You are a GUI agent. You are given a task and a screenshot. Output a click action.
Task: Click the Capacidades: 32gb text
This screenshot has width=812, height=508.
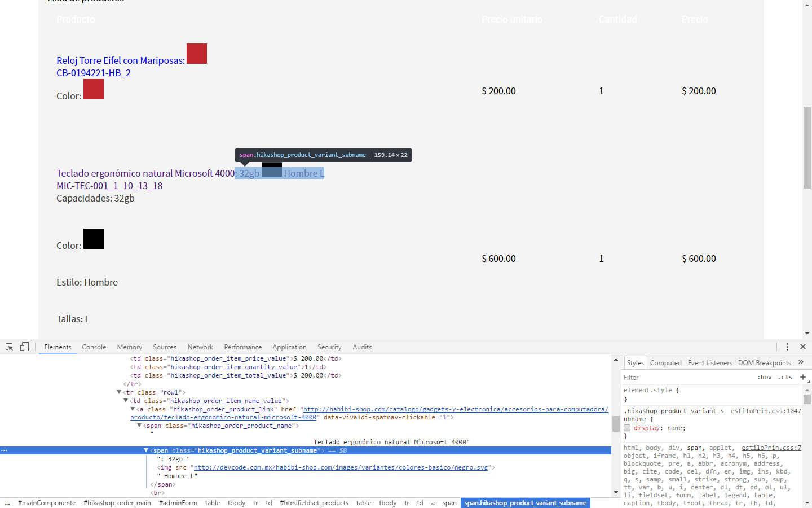click(95, 198)
